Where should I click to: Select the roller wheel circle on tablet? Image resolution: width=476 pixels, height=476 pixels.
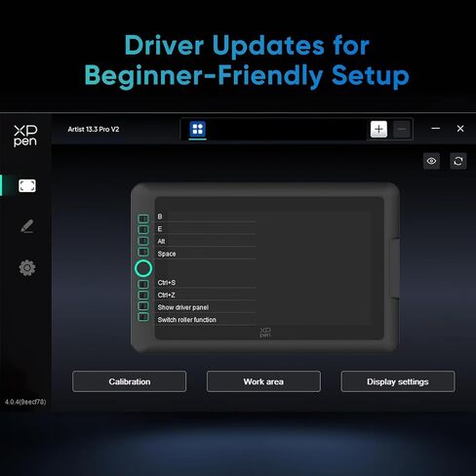[x=143, y=268]
